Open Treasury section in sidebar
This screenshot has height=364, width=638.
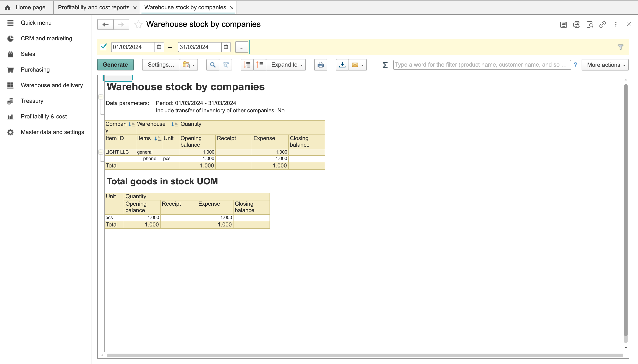click(32, 101)
